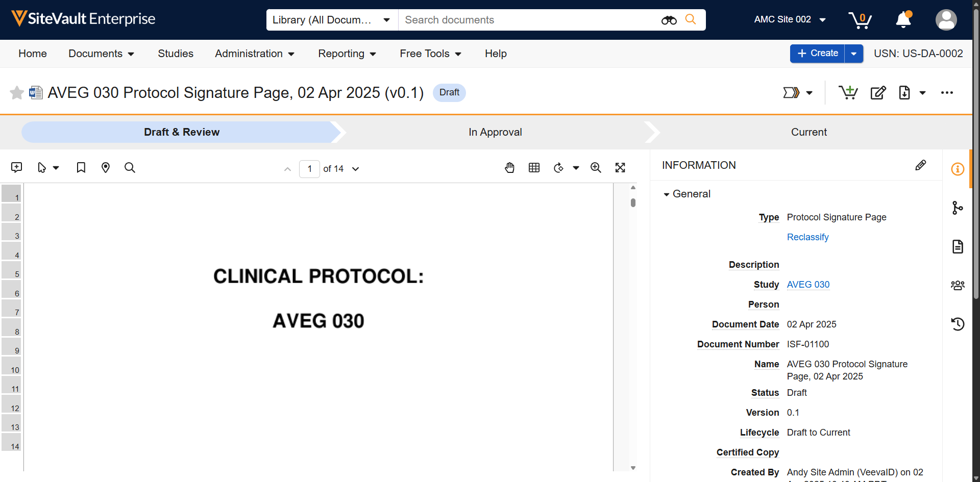Open the Free Tools menu
This screenshot has height=482, width=980.
[x=430, y=54]
